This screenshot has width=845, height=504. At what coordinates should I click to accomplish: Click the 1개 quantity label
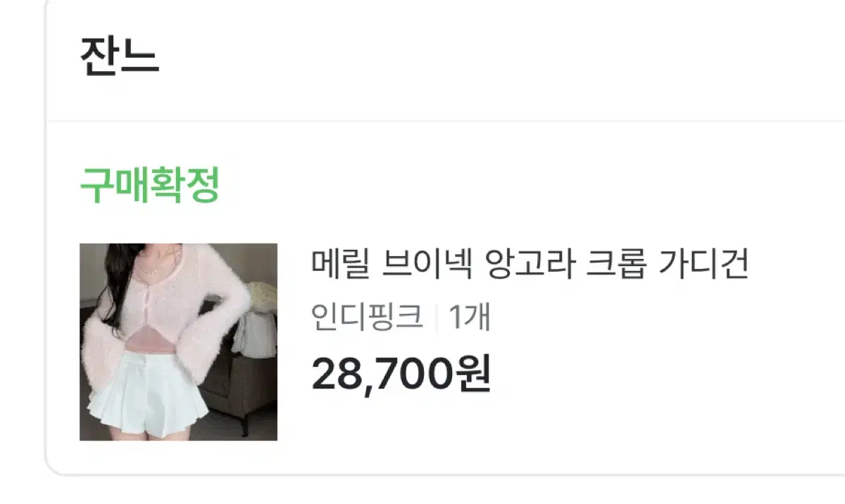click(x=470, y=318)
